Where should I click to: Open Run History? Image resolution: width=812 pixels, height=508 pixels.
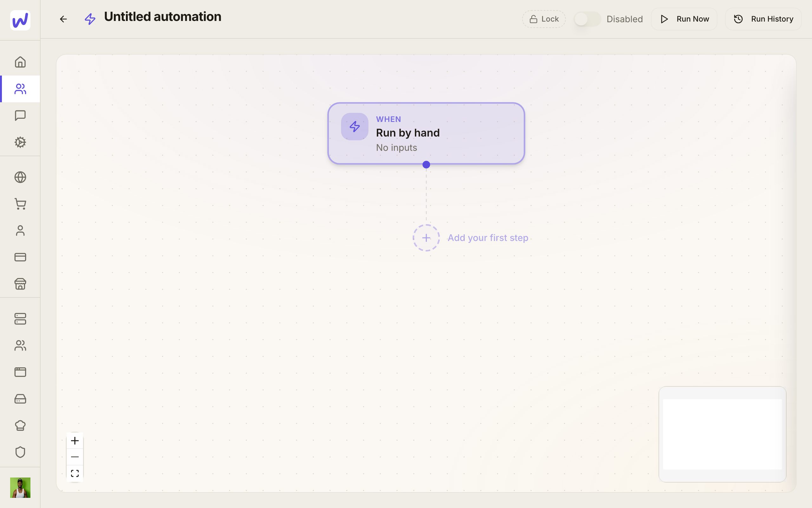click(763, 19)
